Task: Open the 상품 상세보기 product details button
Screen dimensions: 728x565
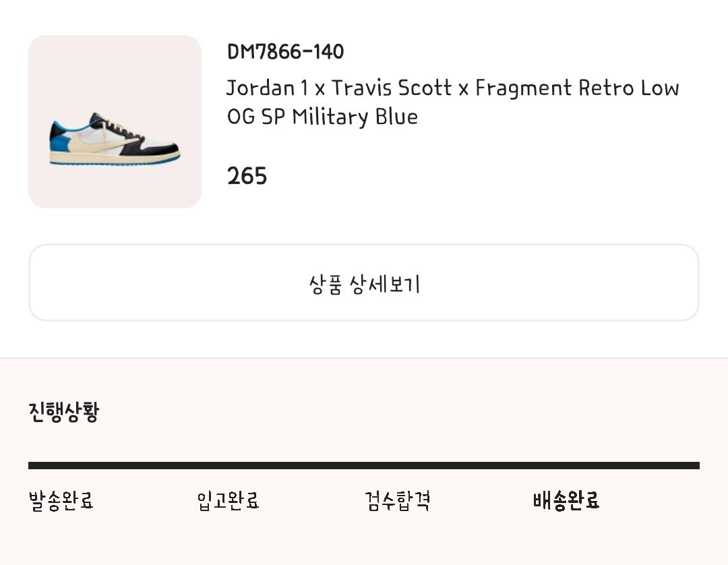Action: coord(364,283)
